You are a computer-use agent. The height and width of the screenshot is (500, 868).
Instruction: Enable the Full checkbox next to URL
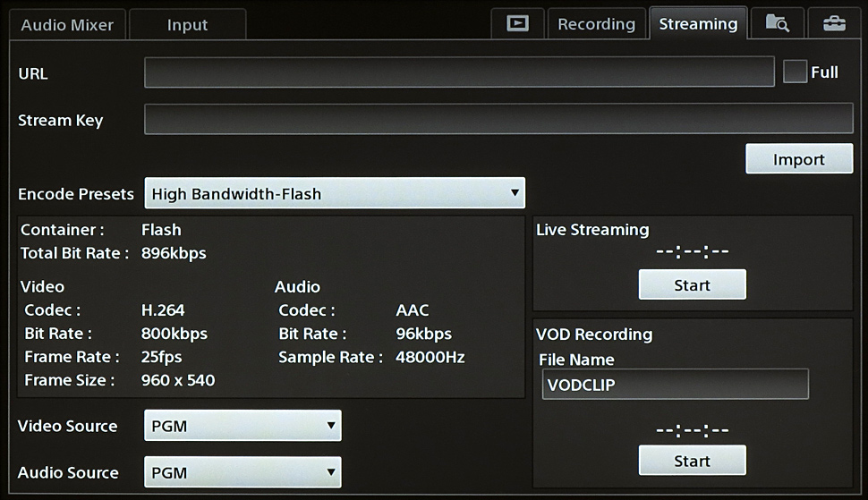coord(795,72)
